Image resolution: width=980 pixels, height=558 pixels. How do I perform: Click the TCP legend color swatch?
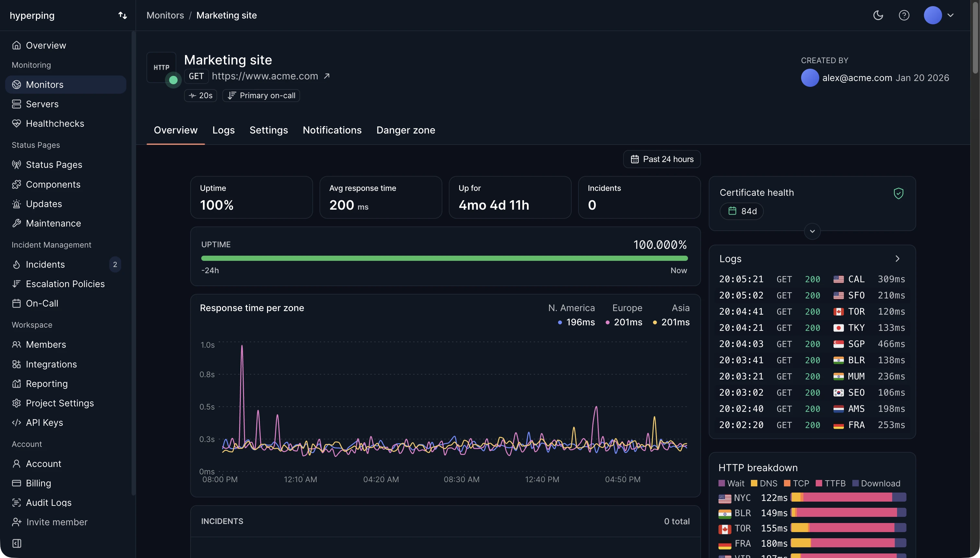pyautogui.click(x=787, y=483)
